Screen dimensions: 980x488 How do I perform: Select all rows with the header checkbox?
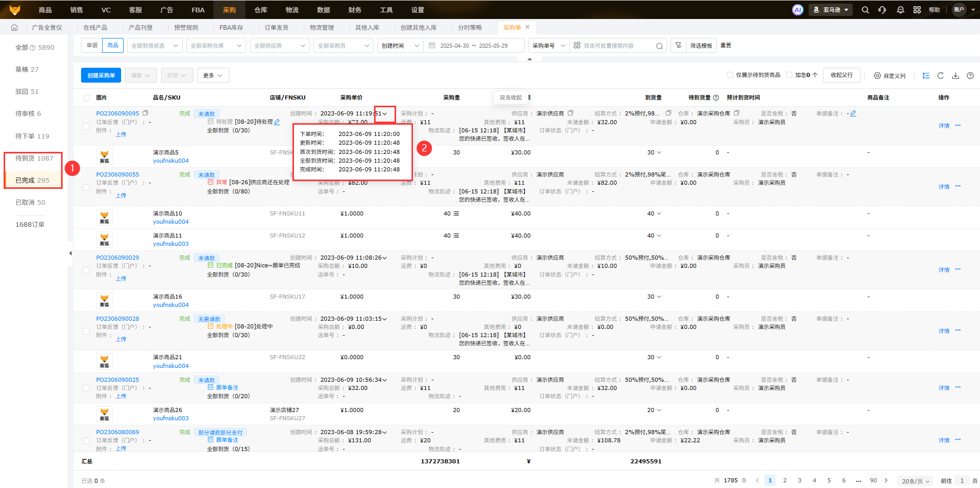click(x=86, y=97)
